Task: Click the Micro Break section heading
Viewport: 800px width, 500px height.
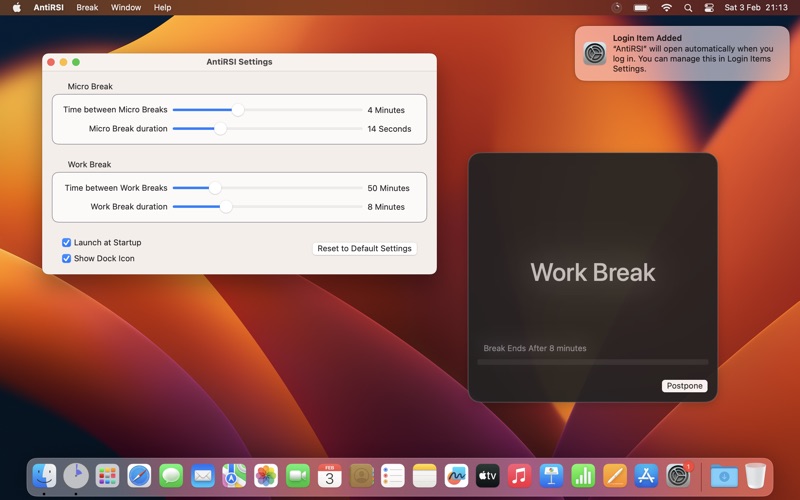Action: point(90,86)
